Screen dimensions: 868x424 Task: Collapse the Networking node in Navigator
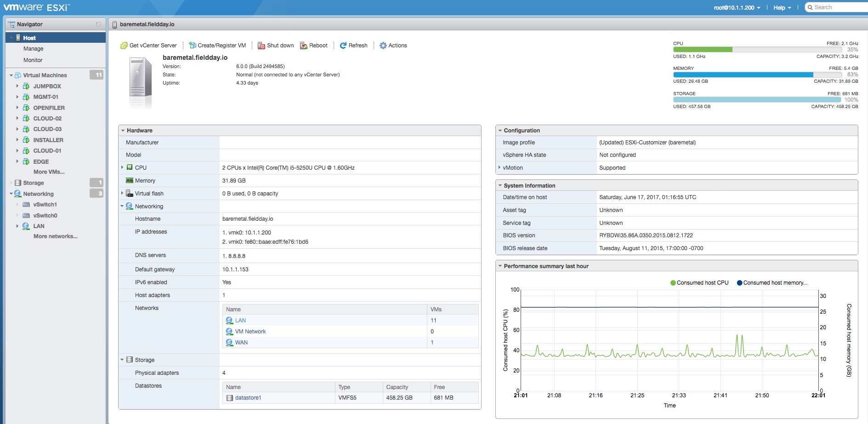click(x=11, y=194)
